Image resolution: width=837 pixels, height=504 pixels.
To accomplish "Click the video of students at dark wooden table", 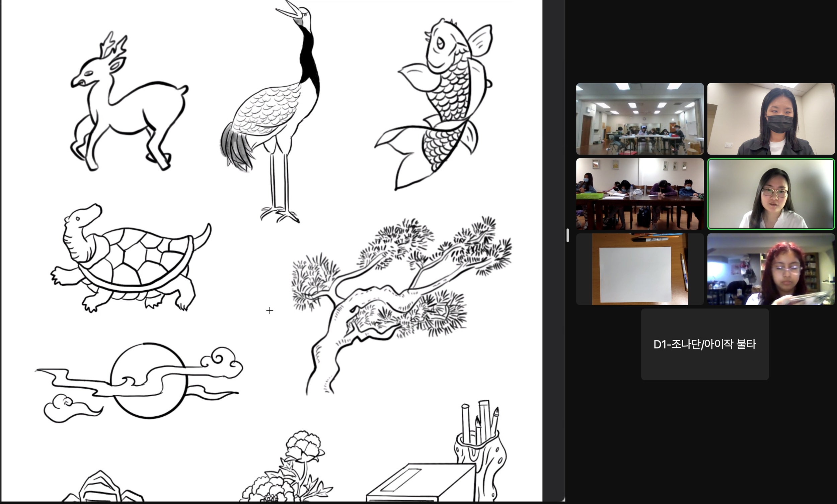I will pyautogui.click(x=640, y=194).
